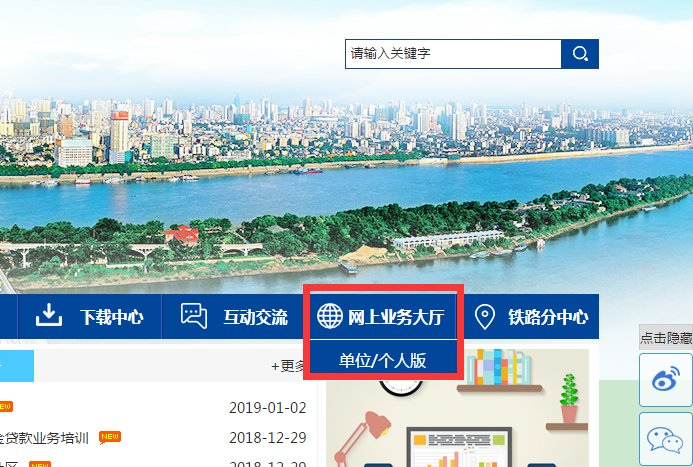Open 网上业务大厅 navigation item
693x467 pixels.
(x=383, y=316)
